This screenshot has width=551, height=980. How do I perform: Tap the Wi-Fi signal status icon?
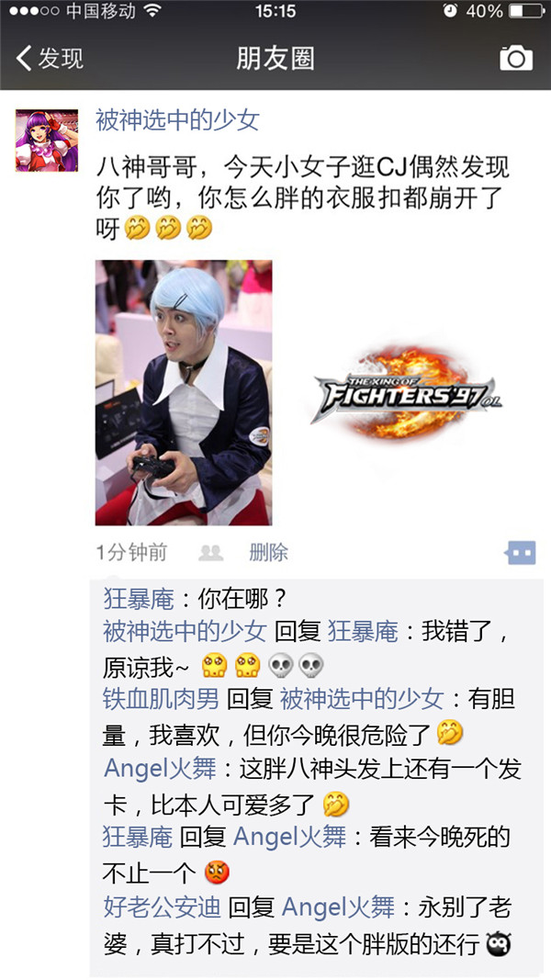152,11
